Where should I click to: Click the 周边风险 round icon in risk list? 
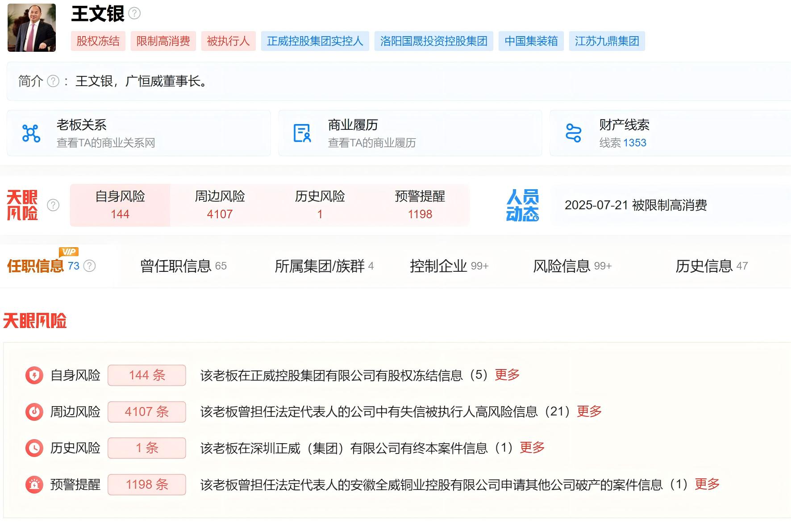[34, 411]
